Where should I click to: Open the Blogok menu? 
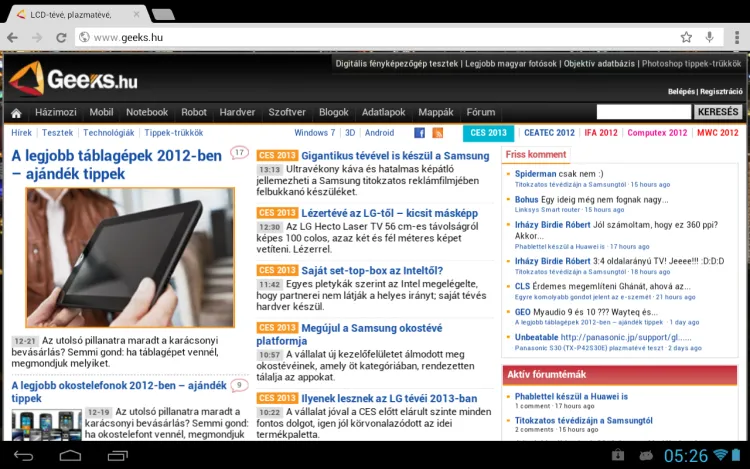[334, 112]
